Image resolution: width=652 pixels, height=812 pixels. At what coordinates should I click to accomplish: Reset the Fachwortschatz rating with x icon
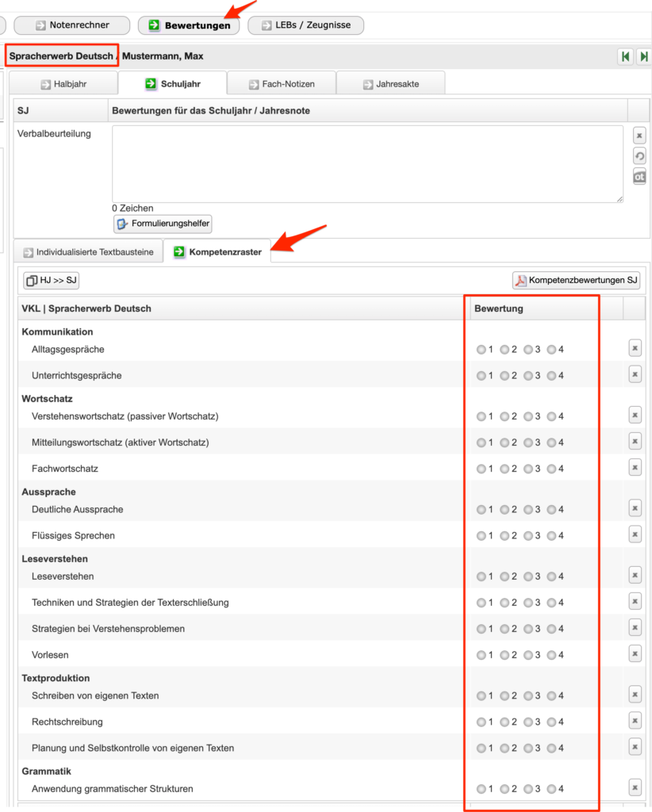[635, 467]
